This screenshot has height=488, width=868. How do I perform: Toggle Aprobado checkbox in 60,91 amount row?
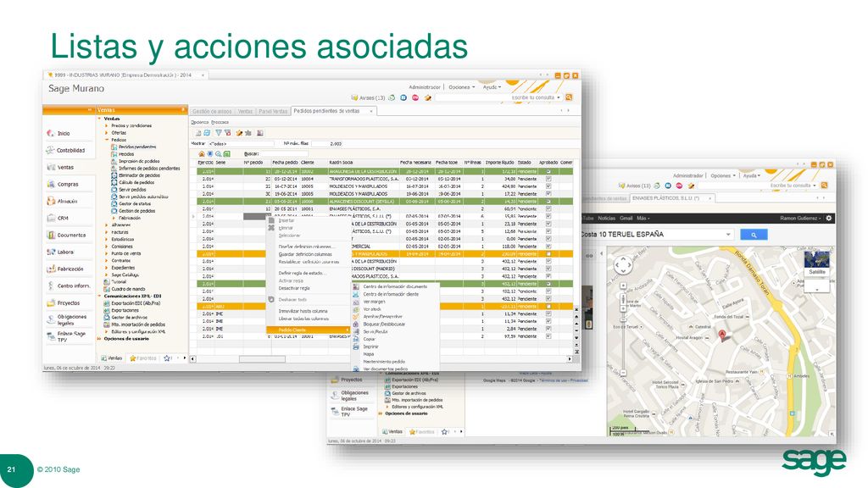[548, 208]
